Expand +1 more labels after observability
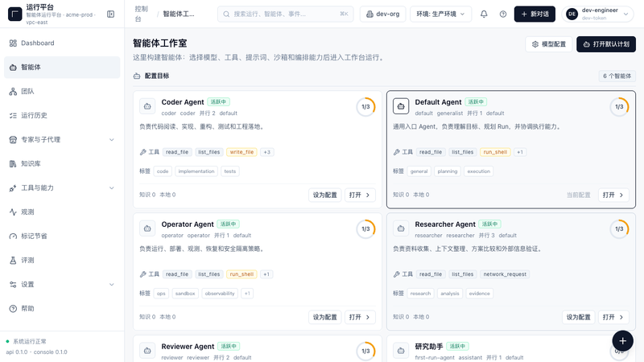Screen dimensions: 644x362 247,294
